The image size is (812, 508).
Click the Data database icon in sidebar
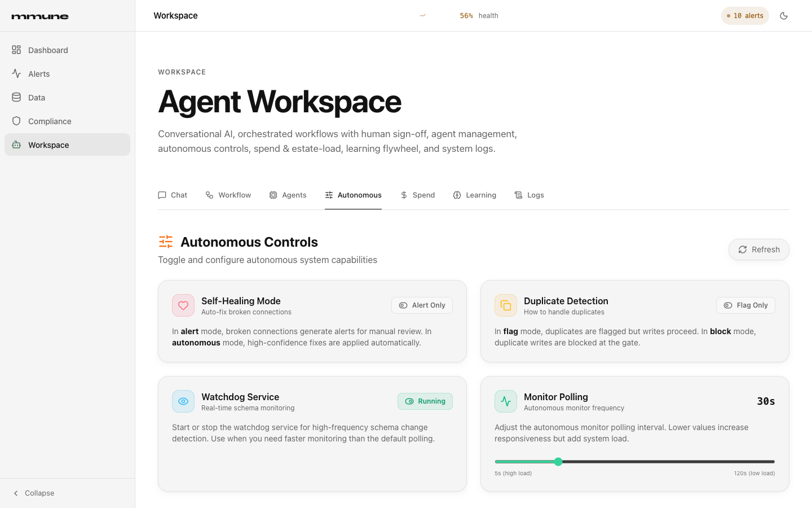[16, 98]
